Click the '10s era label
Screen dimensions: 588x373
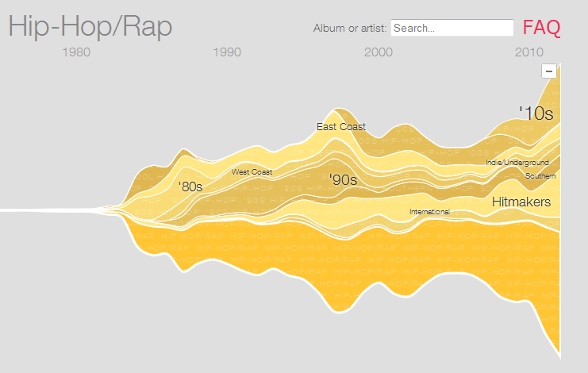point(536,113)
